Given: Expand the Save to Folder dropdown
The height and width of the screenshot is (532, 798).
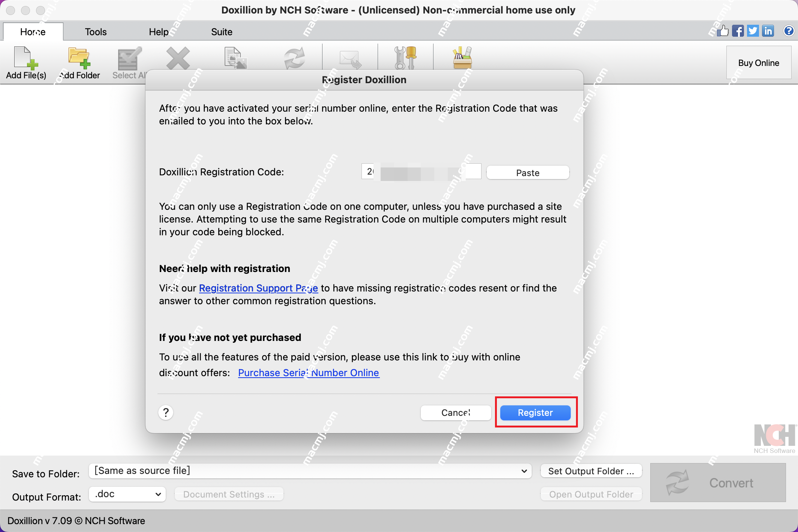Looking at the screenshot, I should [x=310, y=471].
